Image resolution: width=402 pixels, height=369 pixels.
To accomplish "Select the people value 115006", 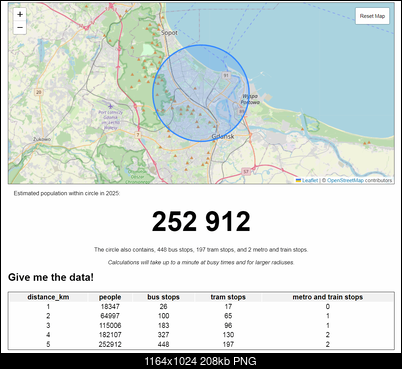I will (110, 325).
